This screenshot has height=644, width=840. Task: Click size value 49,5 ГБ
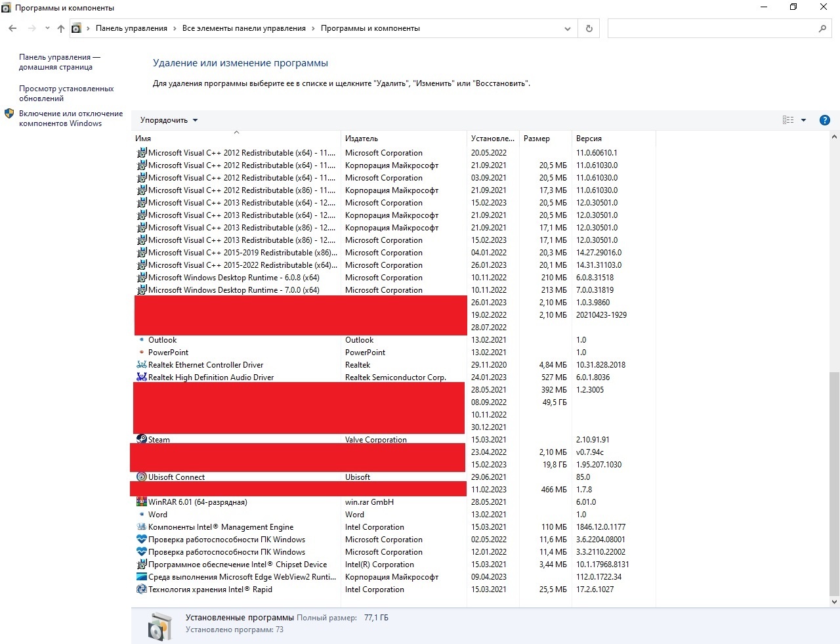click(x=555, y=402)
